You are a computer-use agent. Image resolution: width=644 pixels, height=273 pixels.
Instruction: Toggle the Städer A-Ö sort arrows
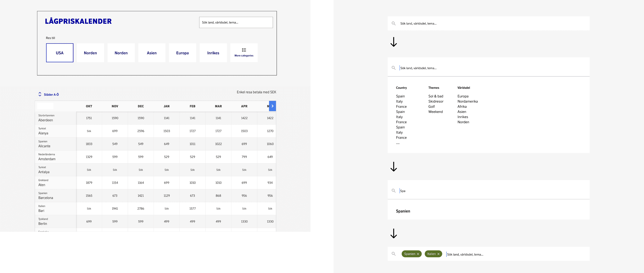[40, 94]
